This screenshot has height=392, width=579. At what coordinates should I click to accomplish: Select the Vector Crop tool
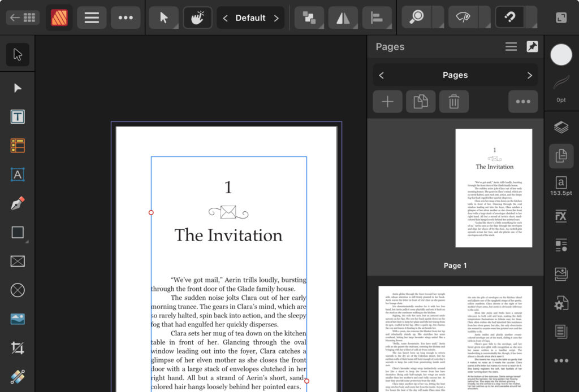18,348
